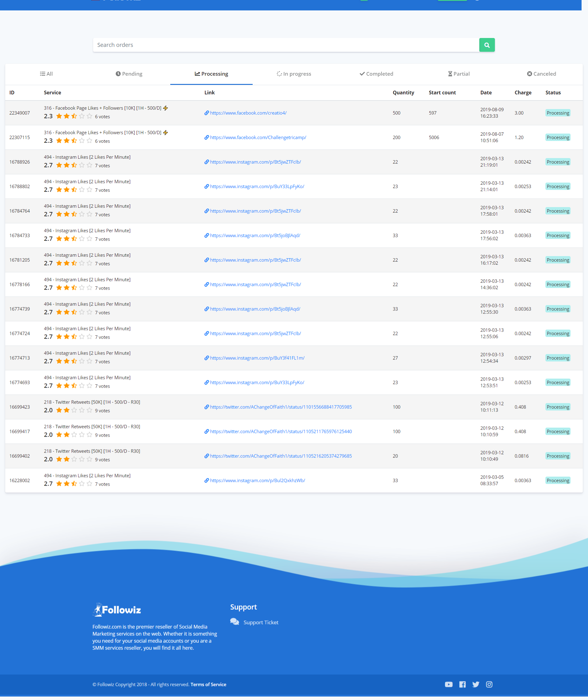
Task: Click the service name for order 16699402
Action: tap(92, 451)
